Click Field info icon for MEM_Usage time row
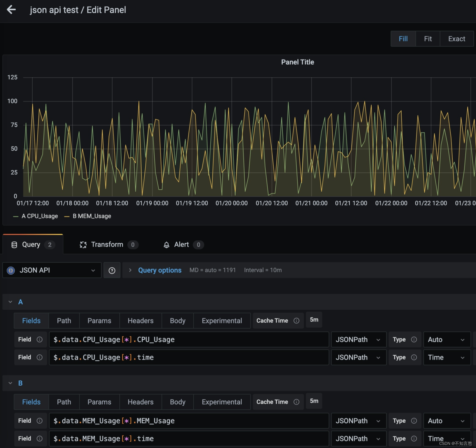The height and width of the screenshot is (448, 476). (x=40, y=438)
